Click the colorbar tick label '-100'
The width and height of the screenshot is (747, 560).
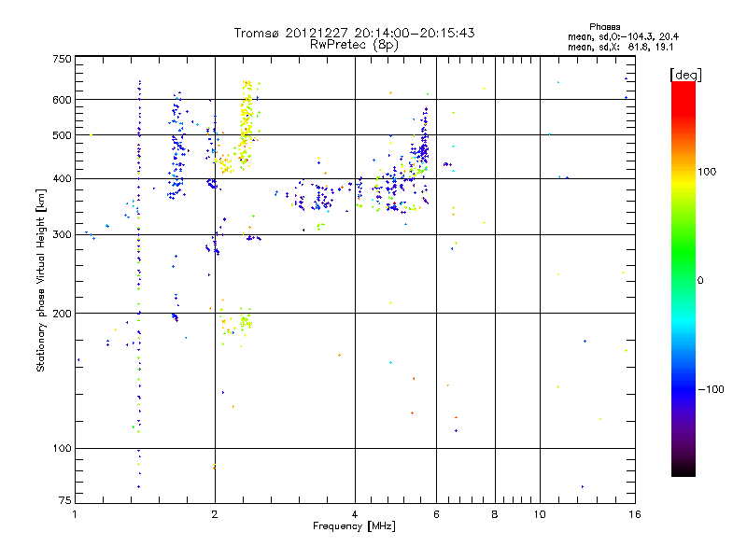[711, 389]
